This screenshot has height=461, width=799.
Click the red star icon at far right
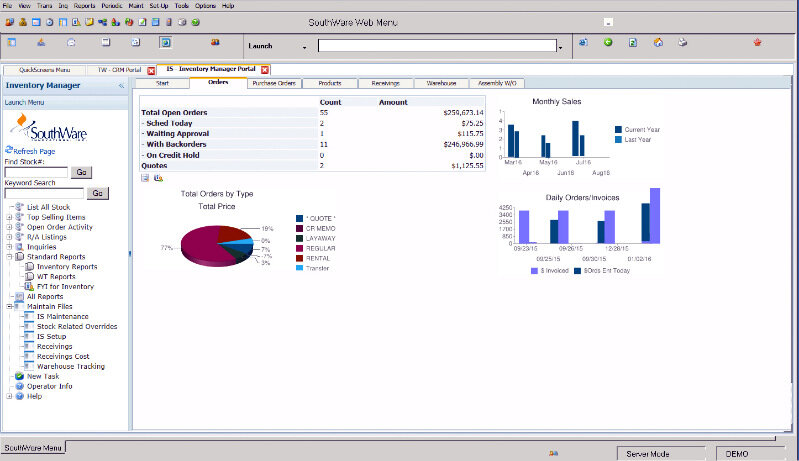757,43
